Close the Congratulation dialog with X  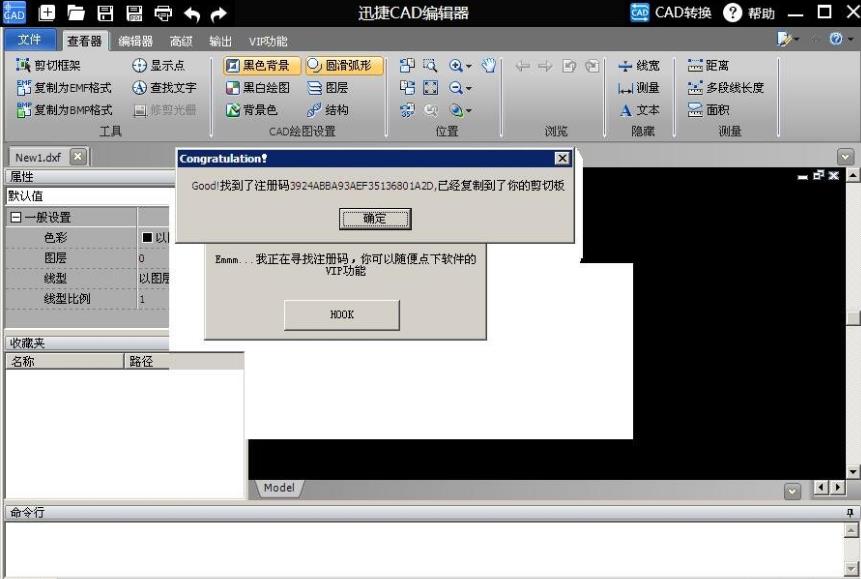tap(562, 158)
